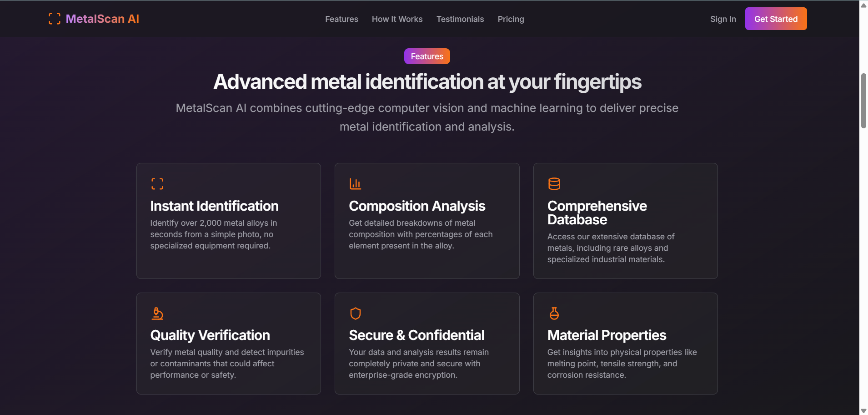Viewport: 868px width, 415px height.
Task: Click the main headline about metal identification
Action: (427, 82)
